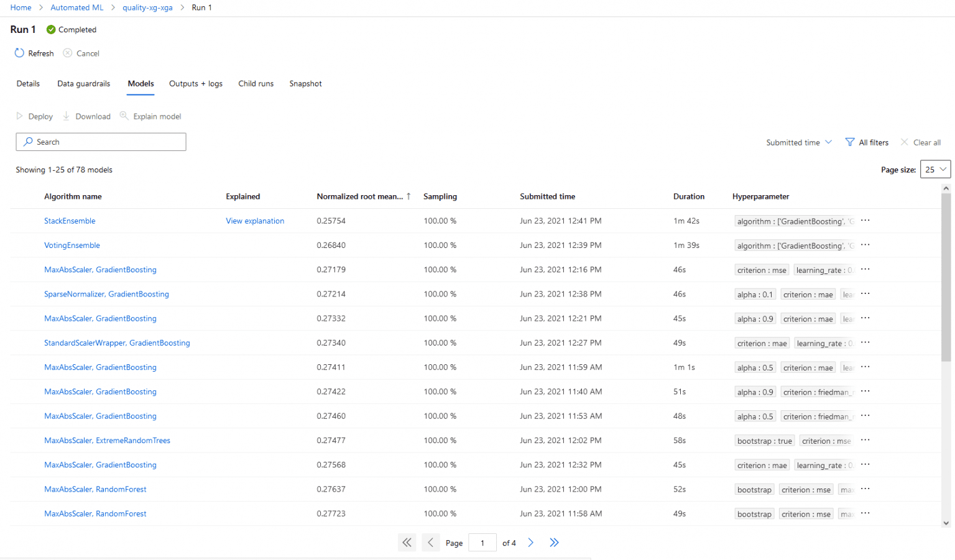This screenshot has width=955, height=560.
Task: Navigate to Automated ML breadcrumb
Action: 77,7
